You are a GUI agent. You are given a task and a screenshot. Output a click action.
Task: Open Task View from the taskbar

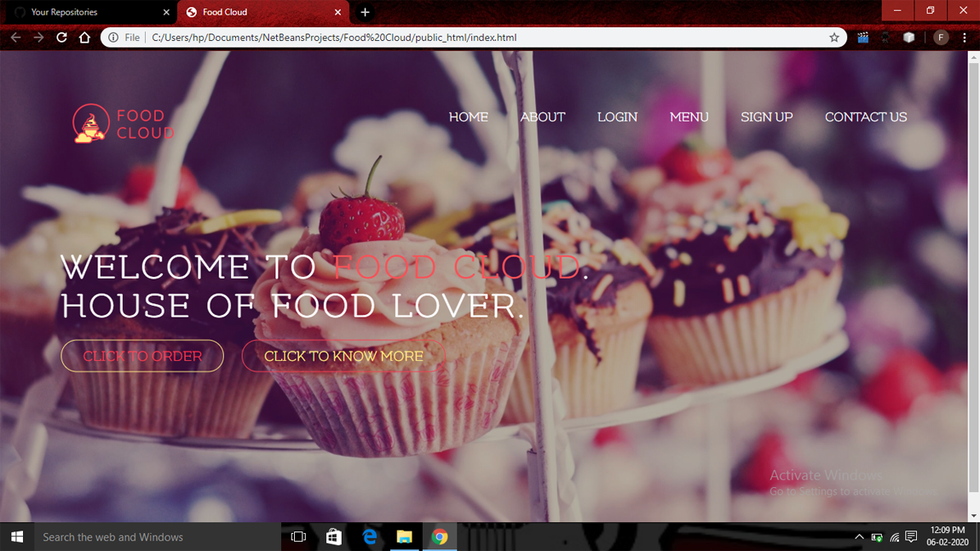(x=297, y=537)
